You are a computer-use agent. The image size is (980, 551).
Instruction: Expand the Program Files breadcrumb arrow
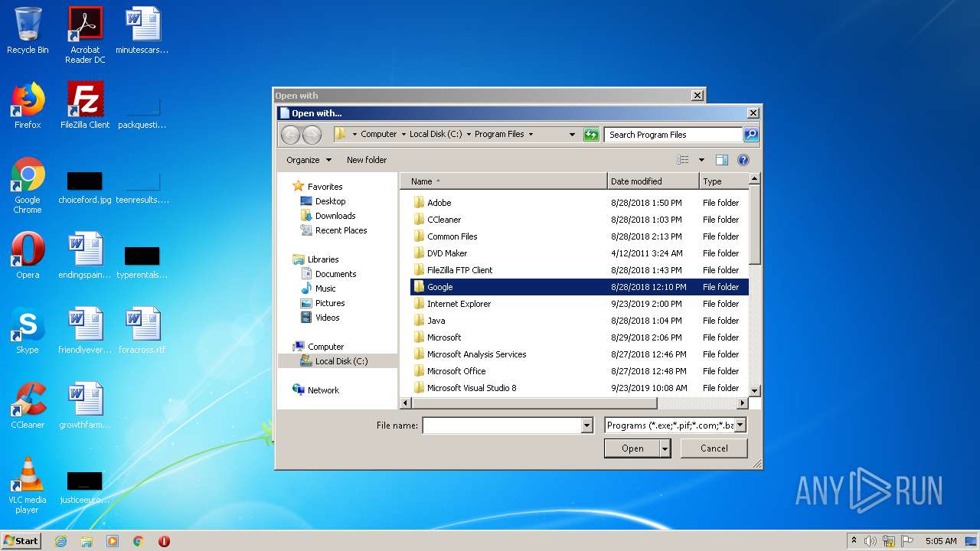click(531, 134)
